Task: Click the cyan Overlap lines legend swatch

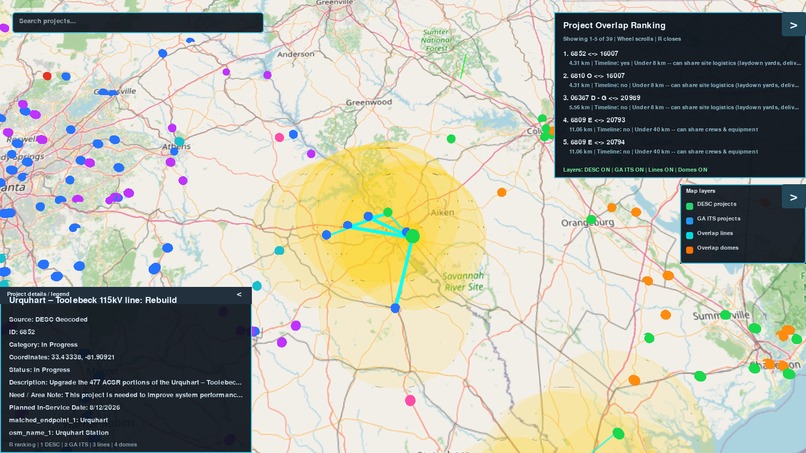Action: [x=689, y=235]
